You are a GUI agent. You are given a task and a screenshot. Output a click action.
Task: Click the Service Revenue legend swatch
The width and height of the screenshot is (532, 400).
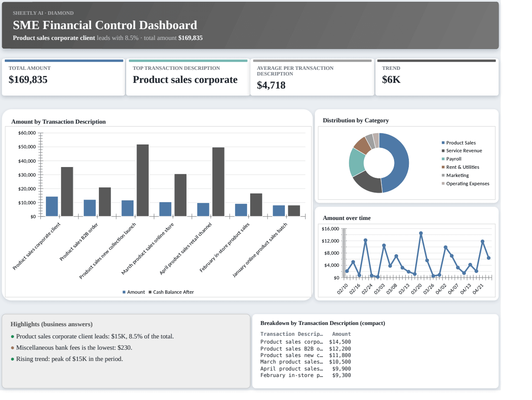(443, 151)
